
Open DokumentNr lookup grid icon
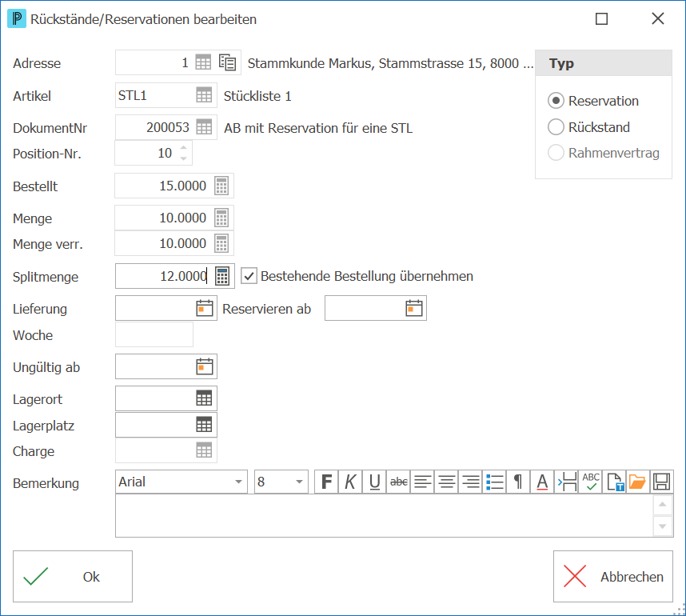(x=204, y=127)
